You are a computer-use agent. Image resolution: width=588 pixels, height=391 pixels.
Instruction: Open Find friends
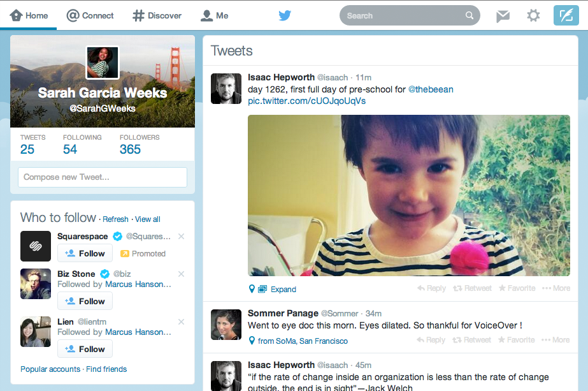(106, 369)
